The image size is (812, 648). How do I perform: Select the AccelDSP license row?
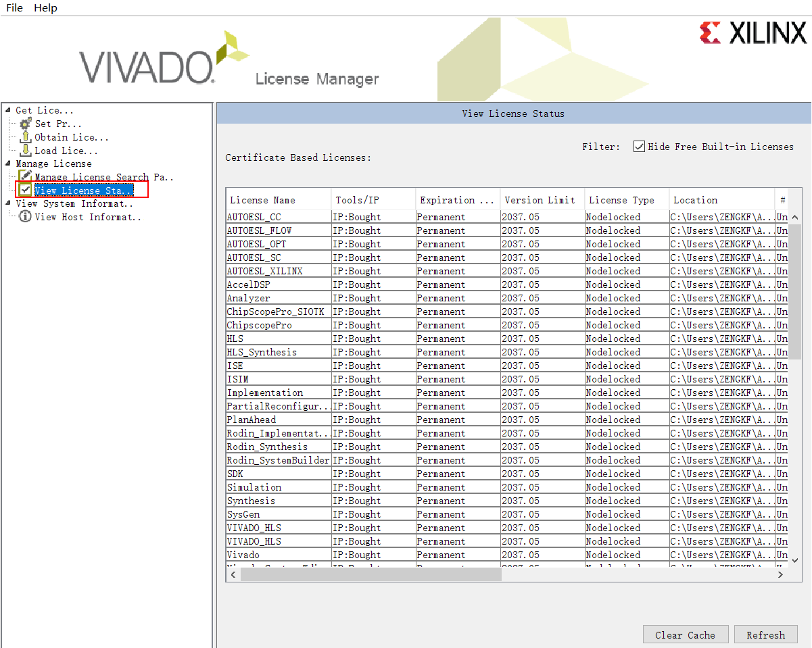(507, 284)
